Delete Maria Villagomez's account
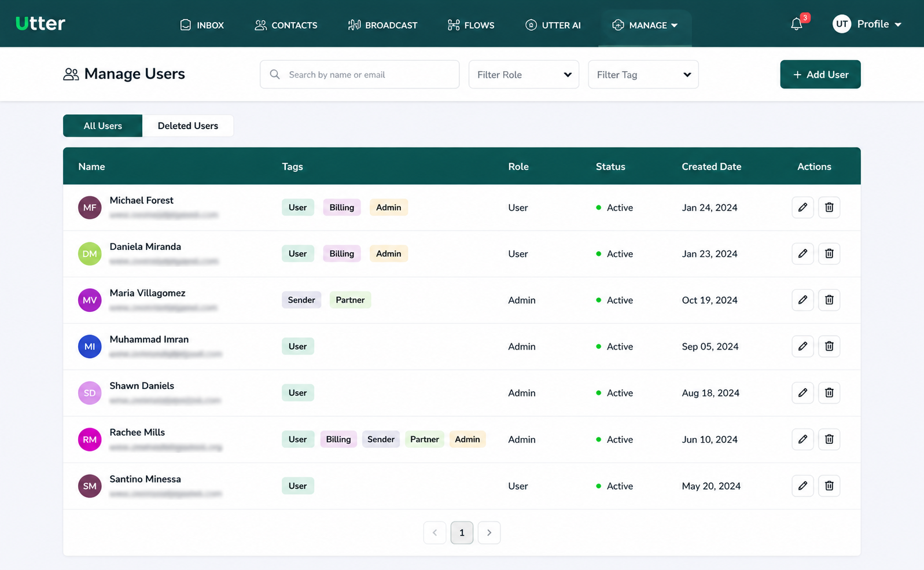 [x=829, y=300]
